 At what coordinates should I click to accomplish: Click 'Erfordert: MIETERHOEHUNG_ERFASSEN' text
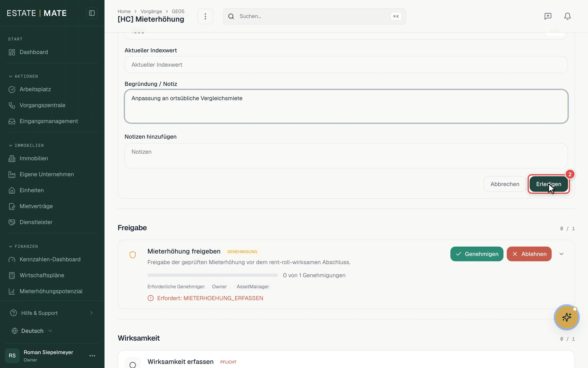210,298
